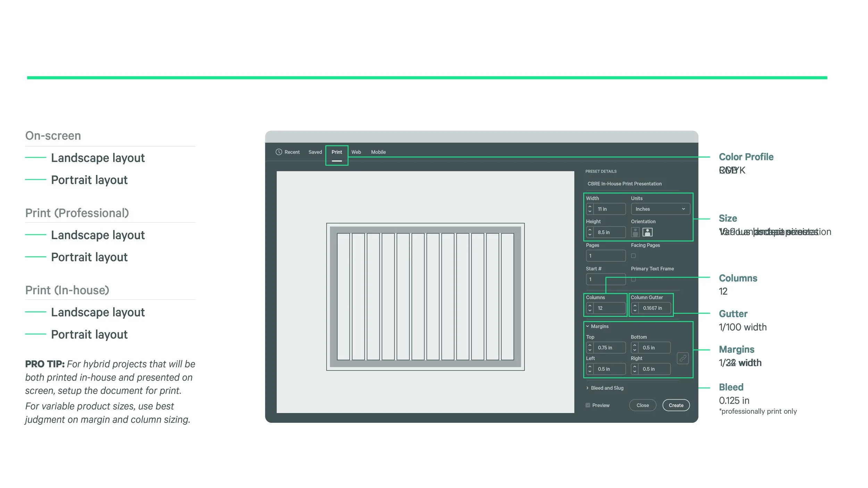Switch to the Recent tab
The height and width of the screenshot is (488, 868).
coord(287,152)
